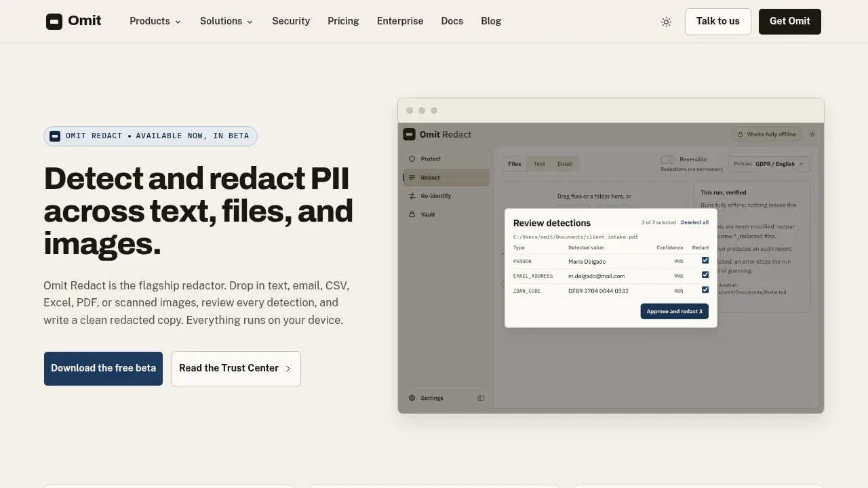Image resolution: width=868 pixels, height=488 pixels.
Task: Open the Docs nav link
Action: [x=452, y=21]
